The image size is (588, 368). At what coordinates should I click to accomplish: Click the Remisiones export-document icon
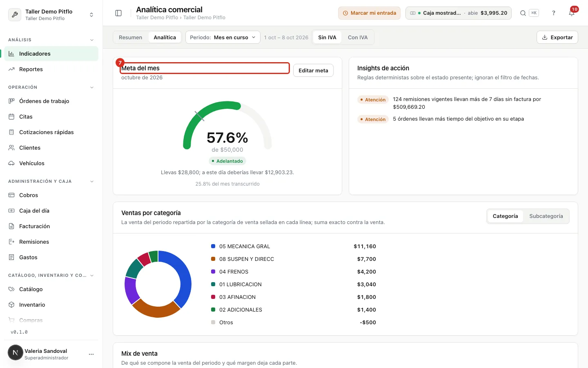click(x=11, y=242)
